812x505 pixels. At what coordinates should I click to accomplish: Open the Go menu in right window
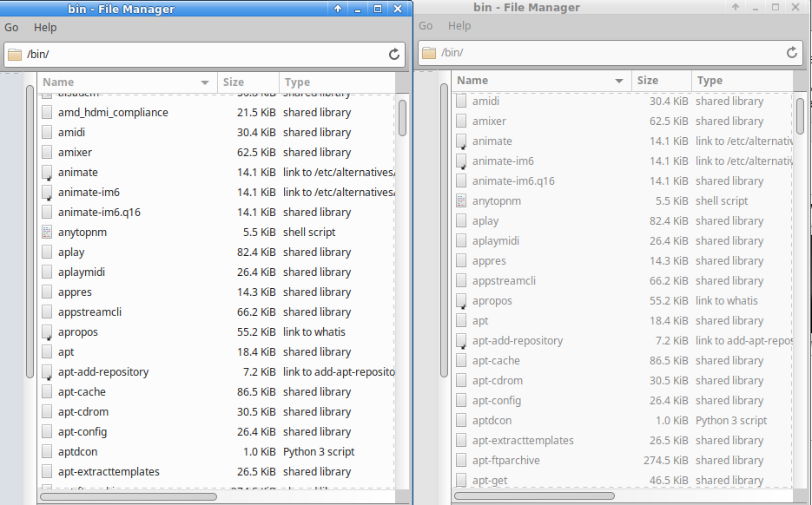click(426, 26)
